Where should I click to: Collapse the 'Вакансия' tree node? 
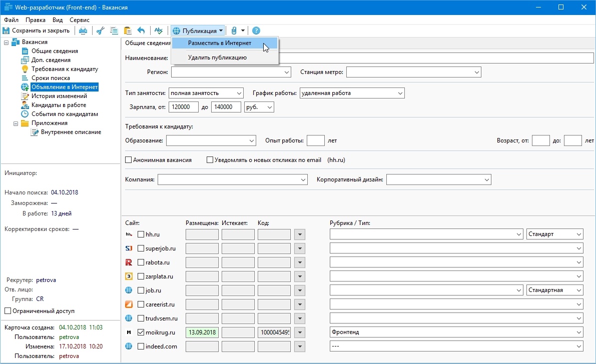[7, 42]
